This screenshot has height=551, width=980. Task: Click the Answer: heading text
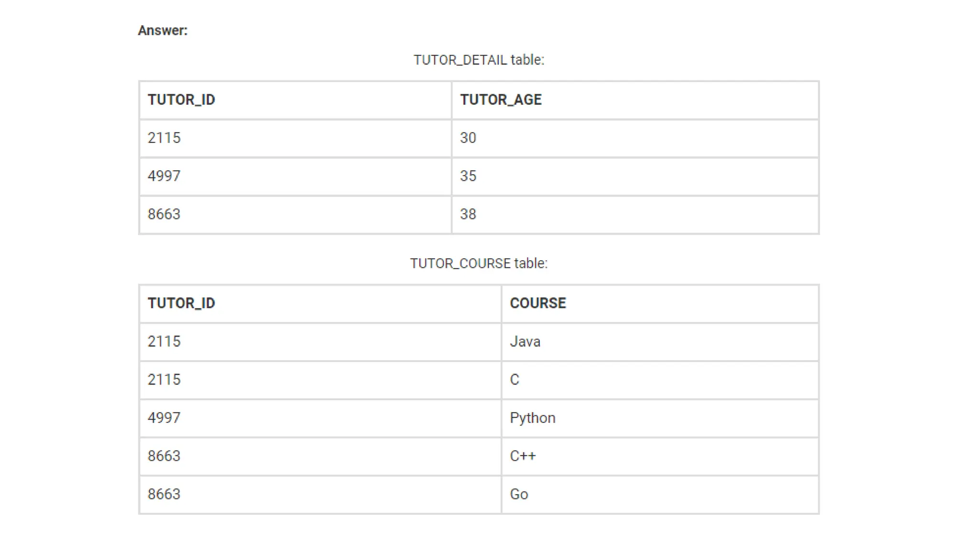[163, 31]
